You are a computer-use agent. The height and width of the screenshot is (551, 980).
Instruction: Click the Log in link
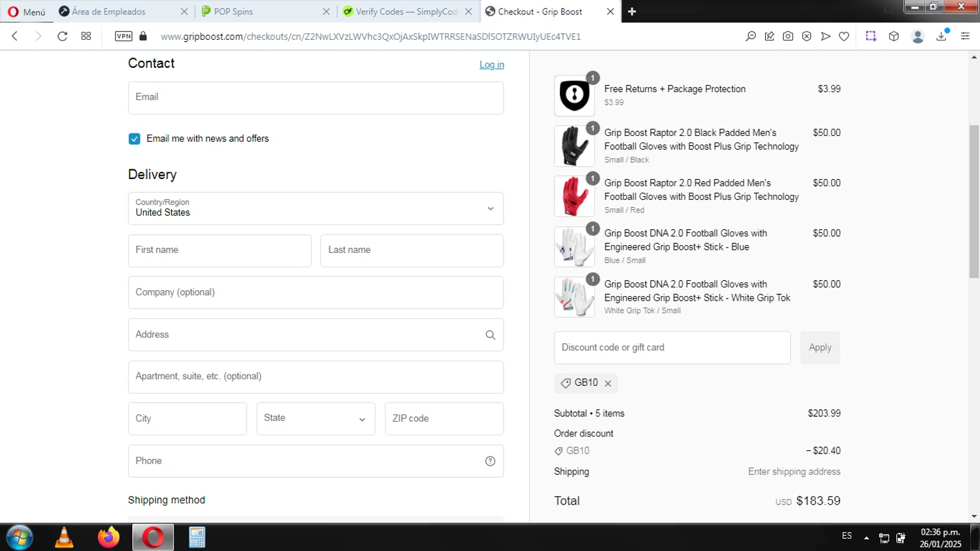click(491, 65)
